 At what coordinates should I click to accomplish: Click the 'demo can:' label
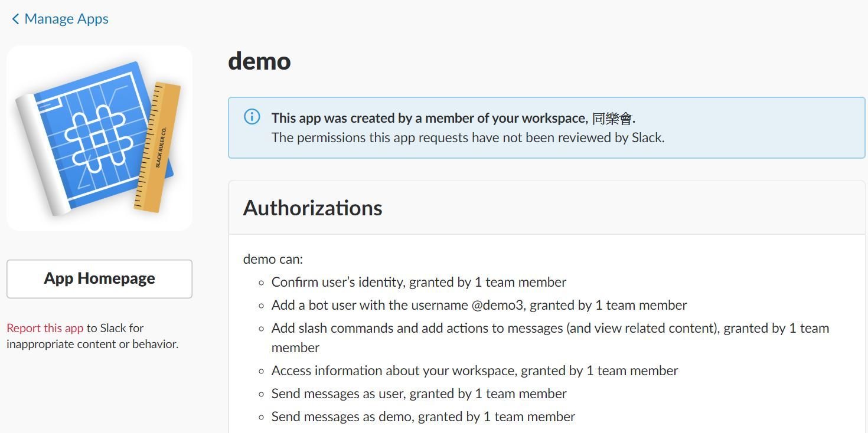tap(273, 259)
